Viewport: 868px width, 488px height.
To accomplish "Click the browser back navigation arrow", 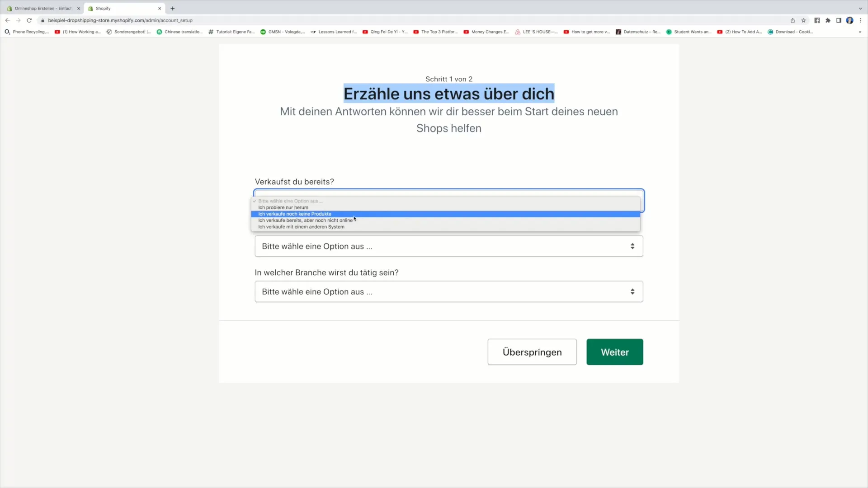I will click(x=8, y=20).
